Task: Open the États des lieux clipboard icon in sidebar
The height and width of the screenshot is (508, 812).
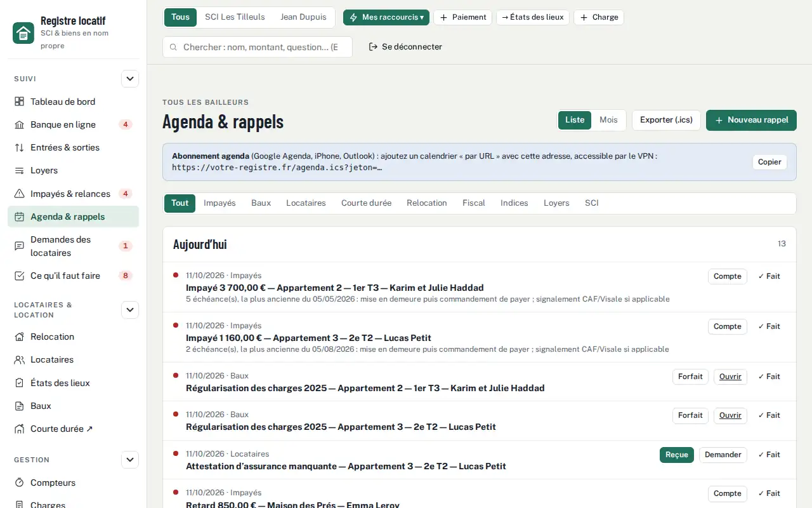Action: pyautogui.click(x=19, y=383)
